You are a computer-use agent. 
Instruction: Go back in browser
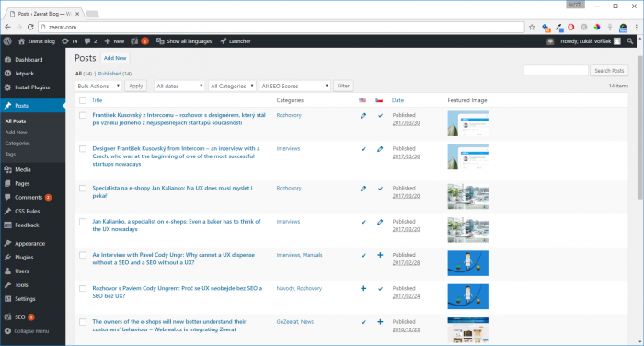(7, 27)
